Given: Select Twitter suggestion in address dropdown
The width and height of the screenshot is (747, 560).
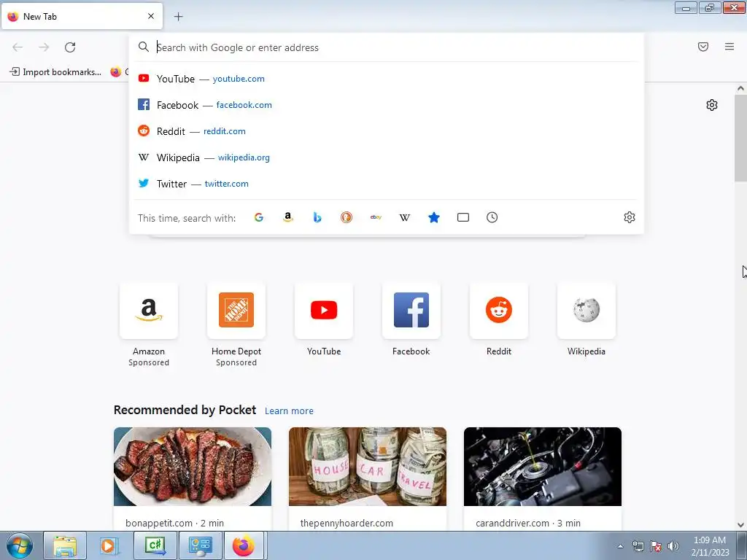Looking at the screenshot, I should (387, 183).
